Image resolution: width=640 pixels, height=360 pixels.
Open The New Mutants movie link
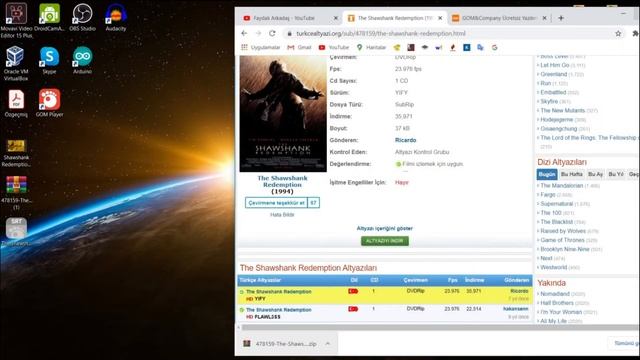click(x=562, y=111)
